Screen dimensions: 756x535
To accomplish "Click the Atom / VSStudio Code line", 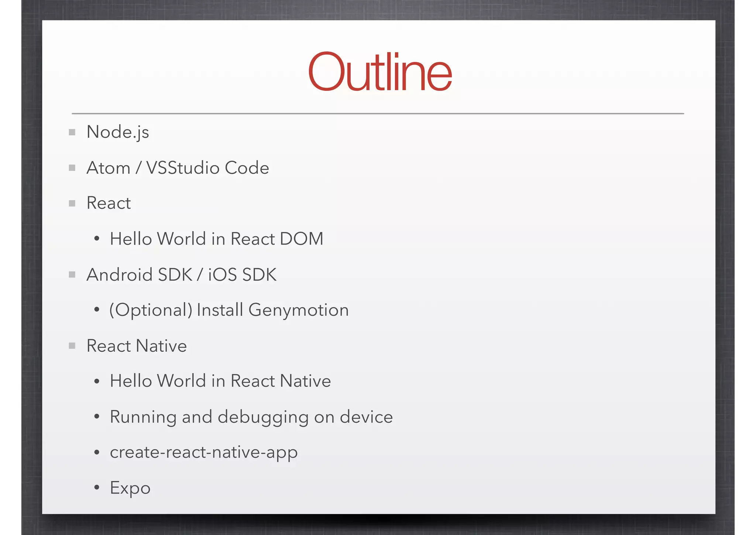I will (178, 168).
